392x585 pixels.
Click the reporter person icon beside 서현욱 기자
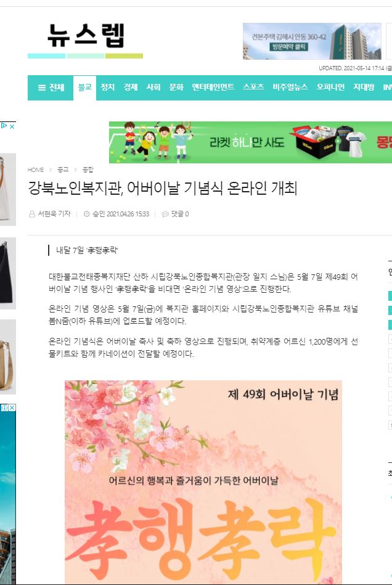(x=32, y=214)
